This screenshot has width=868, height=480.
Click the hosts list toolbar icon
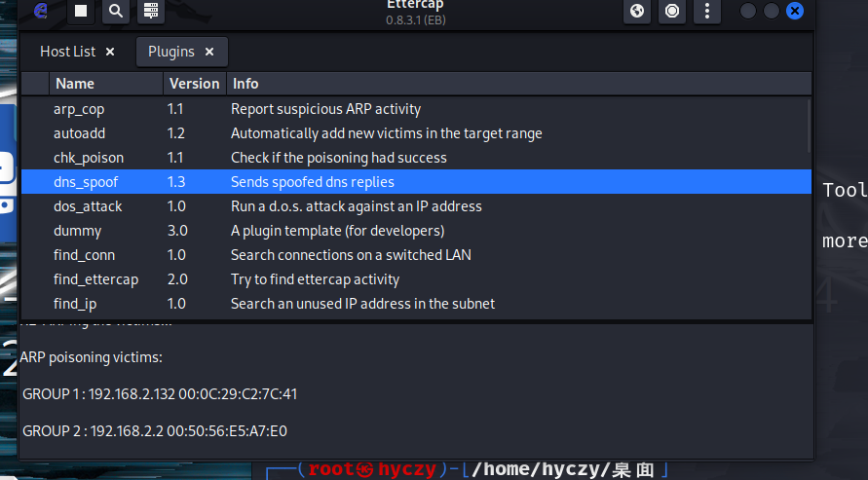(x=149, y=12)
